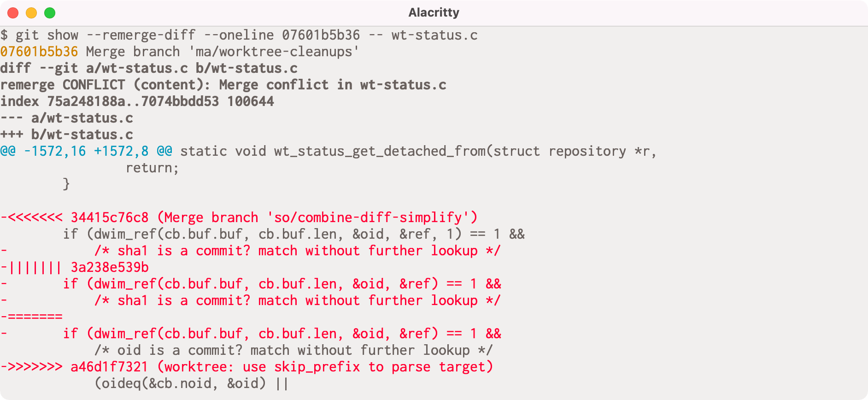Viewport: 868px width, 400px height.
Task: Click the 'remerge CONFLICT (content)' line
Action: (223, 85)
